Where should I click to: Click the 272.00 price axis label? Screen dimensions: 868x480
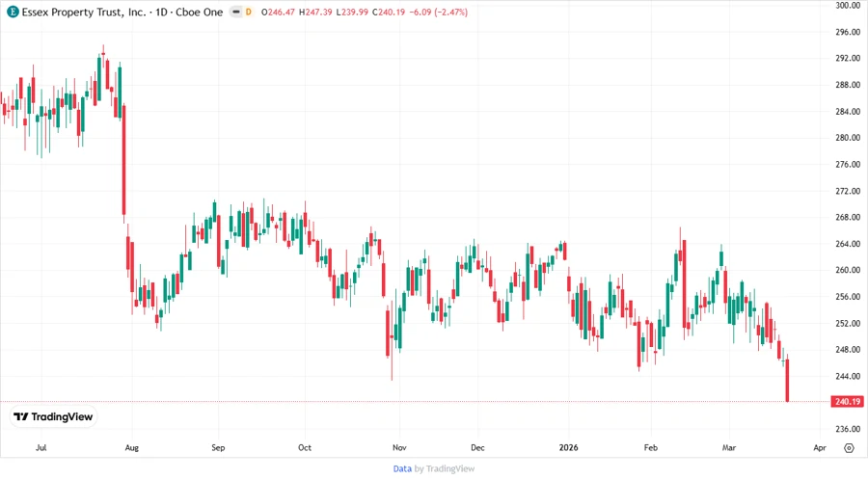[848, 191]
